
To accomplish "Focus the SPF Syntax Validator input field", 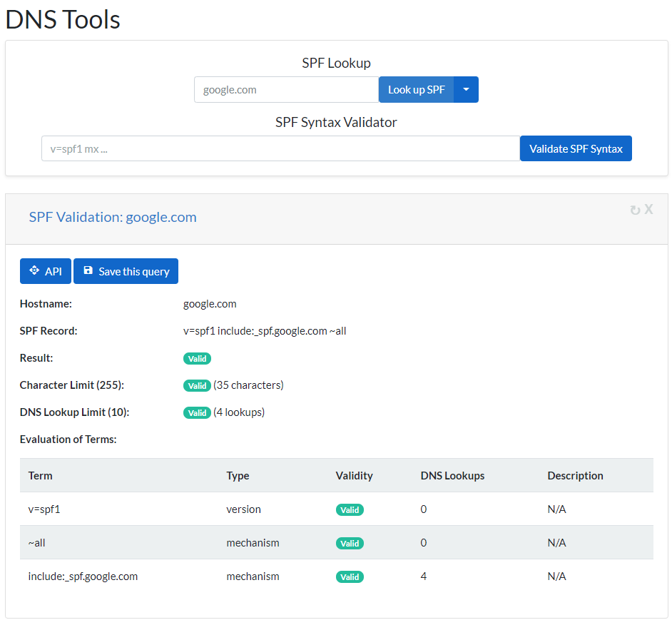I will click(281, 148).
